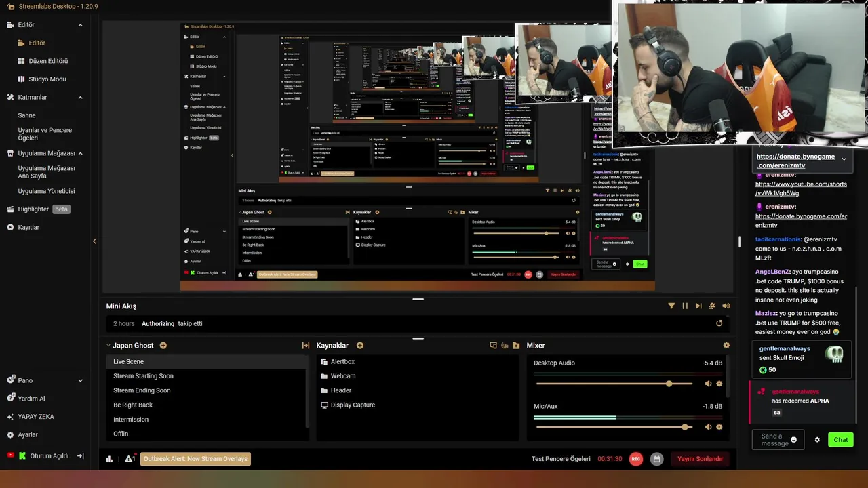Skip current alert in Mini Akış
Viewport: 868px width, 488px height.
tap(698, 306)
